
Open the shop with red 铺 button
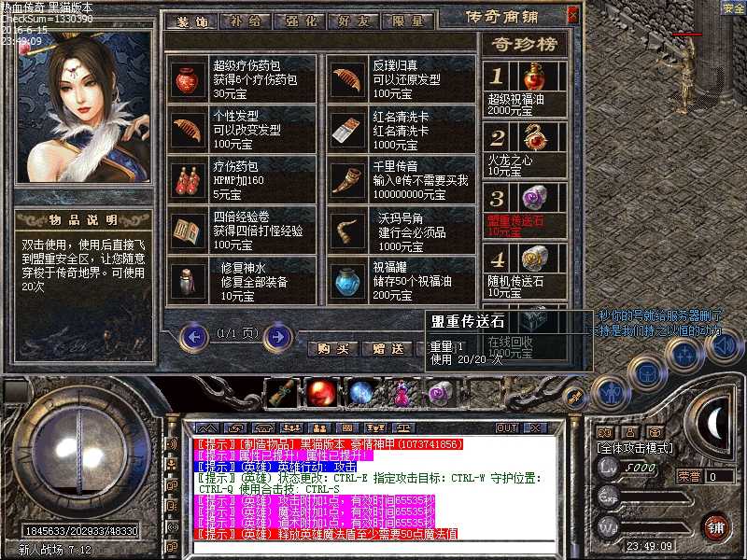715,528
